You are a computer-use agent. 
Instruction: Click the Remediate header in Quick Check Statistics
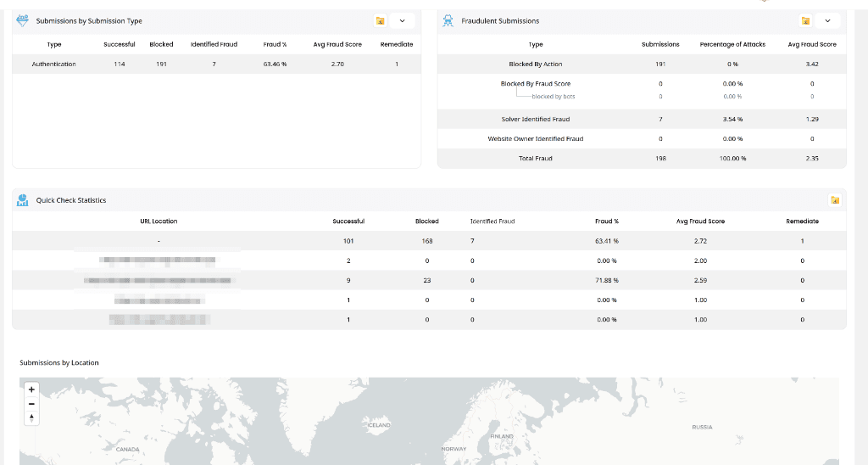pyautogui.click(x=802, y=221)
